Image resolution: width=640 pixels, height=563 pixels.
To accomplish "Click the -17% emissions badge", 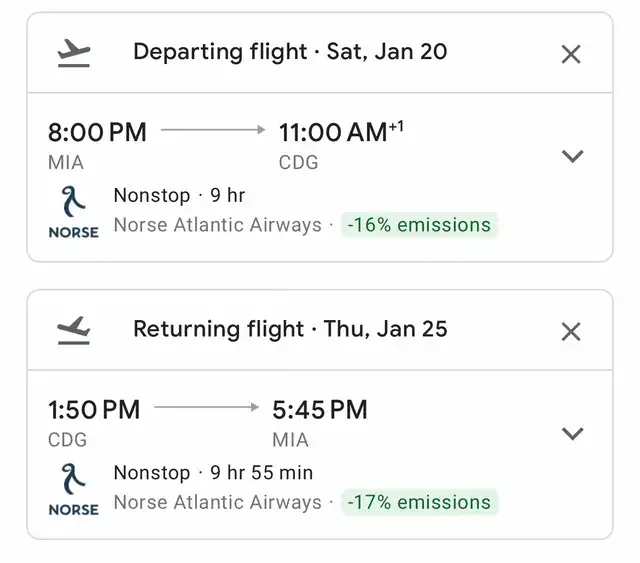I will pos(419,502).
